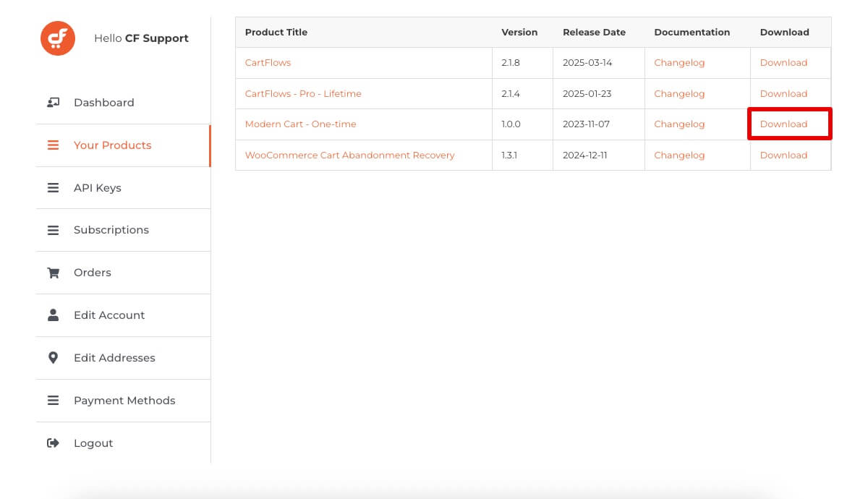Click the Version column header
Screen dimensions: 868x499
(x=519, y=33)
